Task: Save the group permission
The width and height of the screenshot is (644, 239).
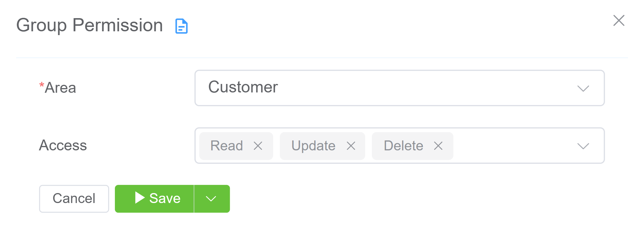Action: click(165, 199)
